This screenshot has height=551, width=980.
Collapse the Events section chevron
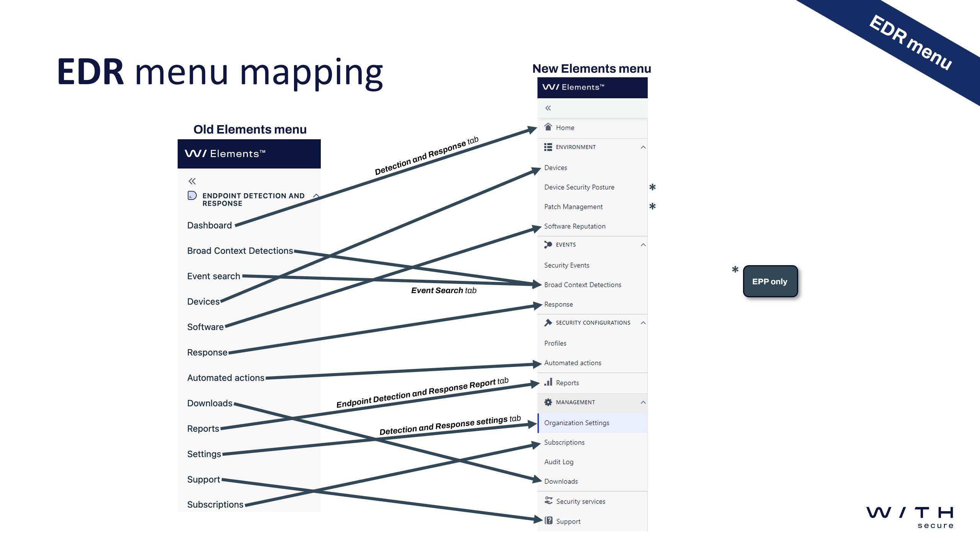pos(643,245)
